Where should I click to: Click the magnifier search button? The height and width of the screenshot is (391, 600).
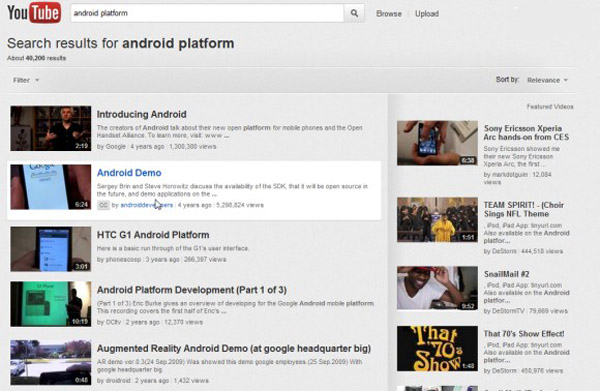354,13
